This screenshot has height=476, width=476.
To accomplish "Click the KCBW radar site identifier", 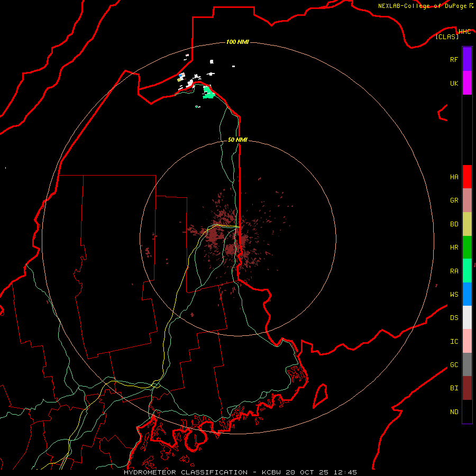I will (272, 472).
